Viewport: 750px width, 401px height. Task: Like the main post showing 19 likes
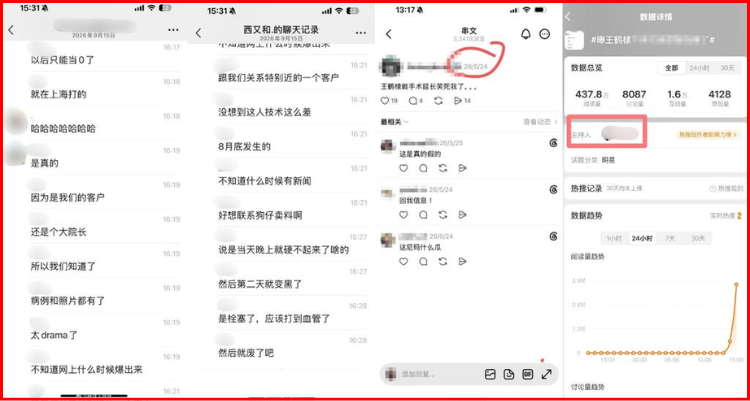[x=385, y=101]
